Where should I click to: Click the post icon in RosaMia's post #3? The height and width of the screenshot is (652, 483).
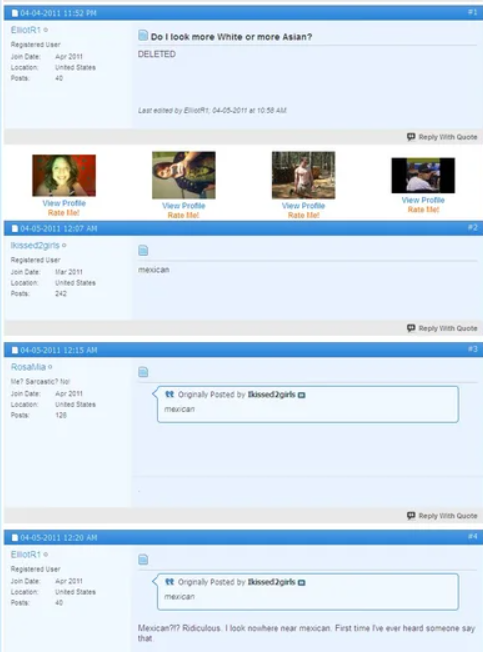coord(143,372)
